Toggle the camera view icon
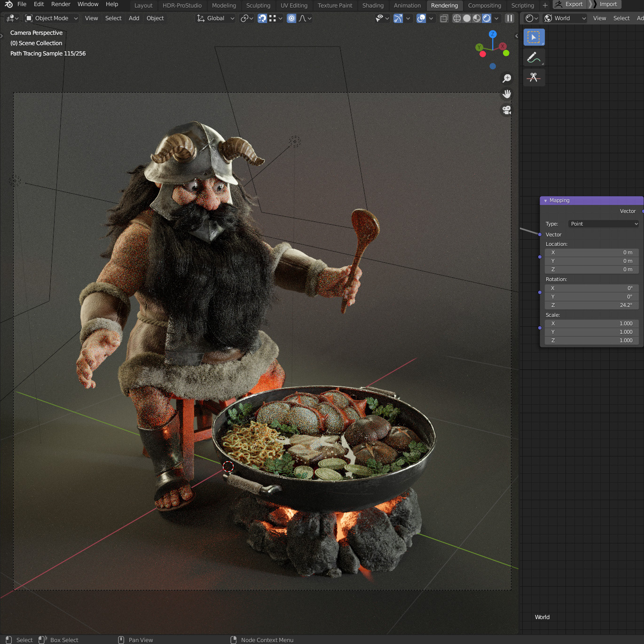The image size is (644, 644). 507,110
